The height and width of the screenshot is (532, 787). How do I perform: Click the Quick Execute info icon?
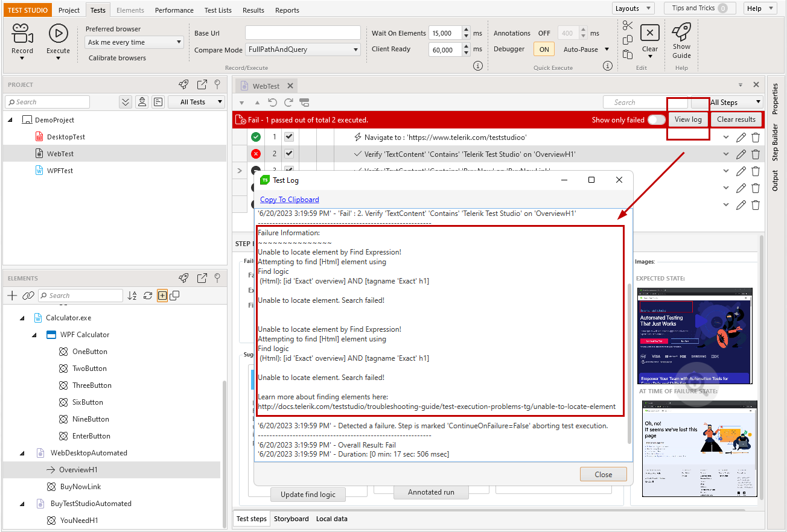[x=608, y=66]
